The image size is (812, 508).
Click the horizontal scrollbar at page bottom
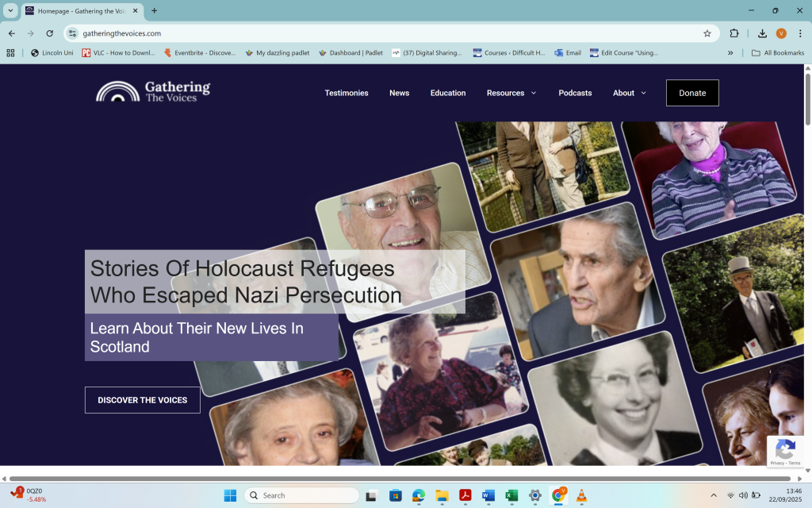pyautogui.click(x=396, y=479)
